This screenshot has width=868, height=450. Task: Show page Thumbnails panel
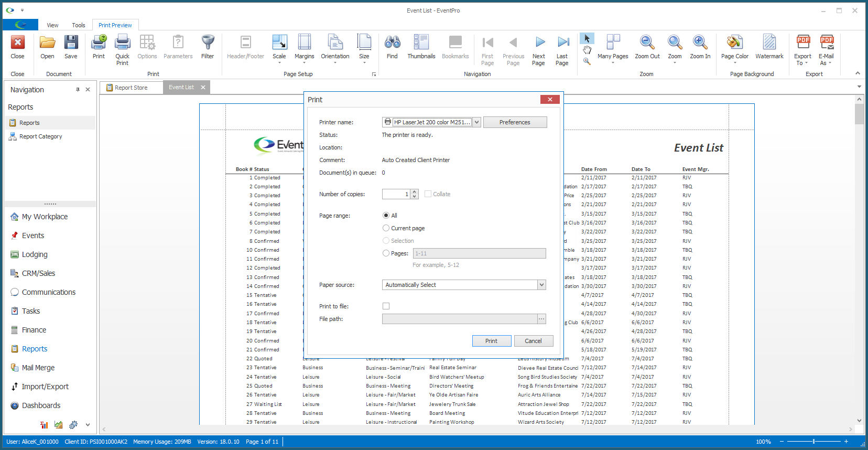tap(421, 42)
